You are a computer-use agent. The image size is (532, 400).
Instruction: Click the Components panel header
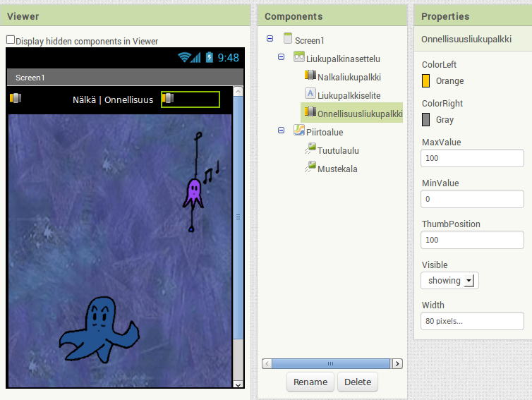pos(332,16)
